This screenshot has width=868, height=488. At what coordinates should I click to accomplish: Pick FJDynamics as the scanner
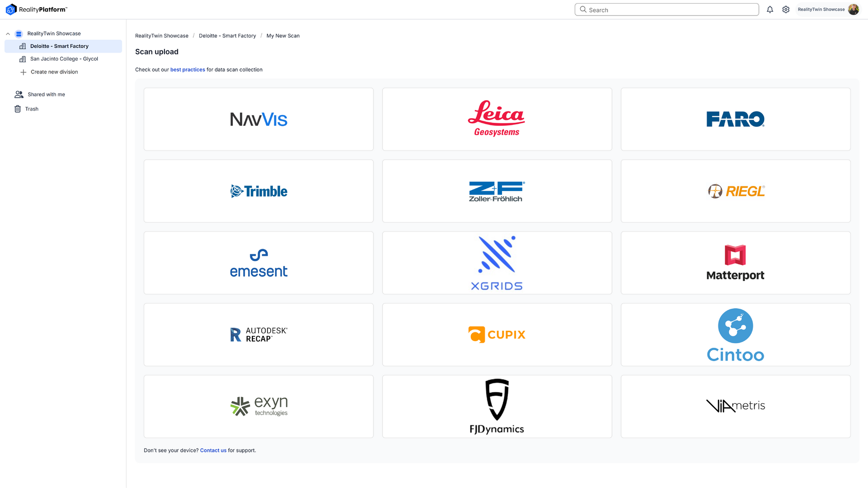pos(496,406)
